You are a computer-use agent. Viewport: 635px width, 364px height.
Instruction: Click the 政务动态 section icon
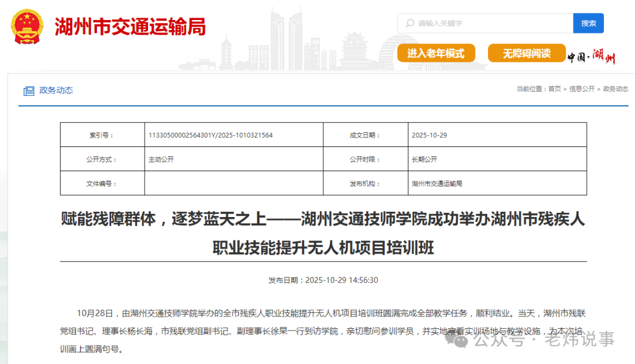[x=29, y=91]
